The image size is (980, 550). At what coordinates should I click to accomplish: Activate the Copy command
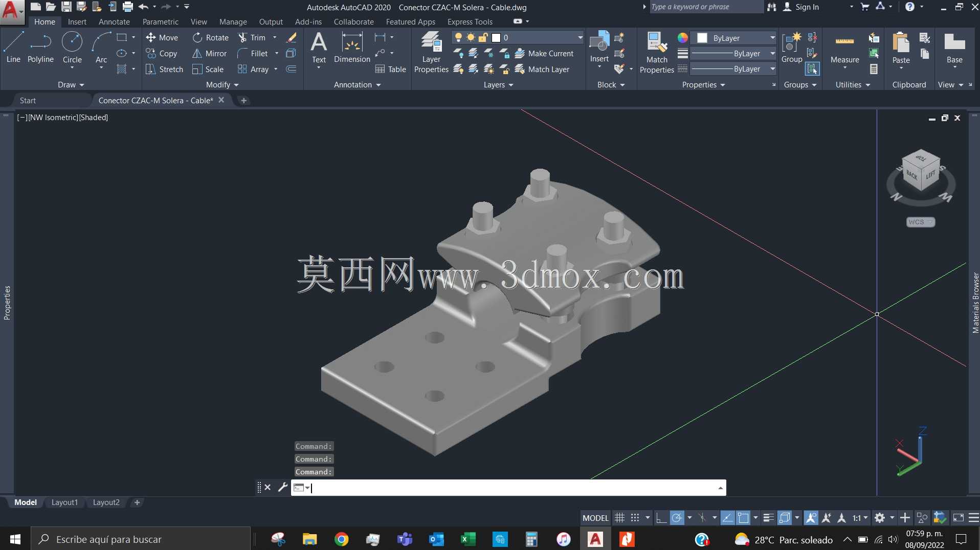coord(162,53)
